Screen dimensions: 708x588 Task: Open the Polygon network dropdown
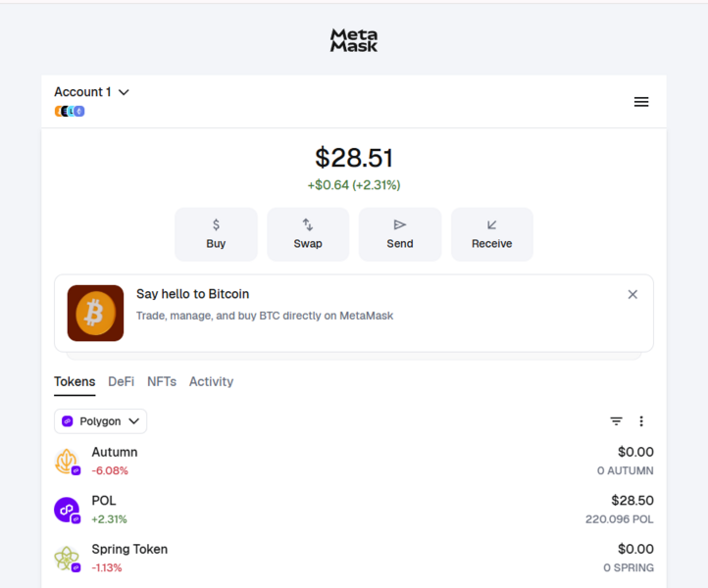coord(100,421)
